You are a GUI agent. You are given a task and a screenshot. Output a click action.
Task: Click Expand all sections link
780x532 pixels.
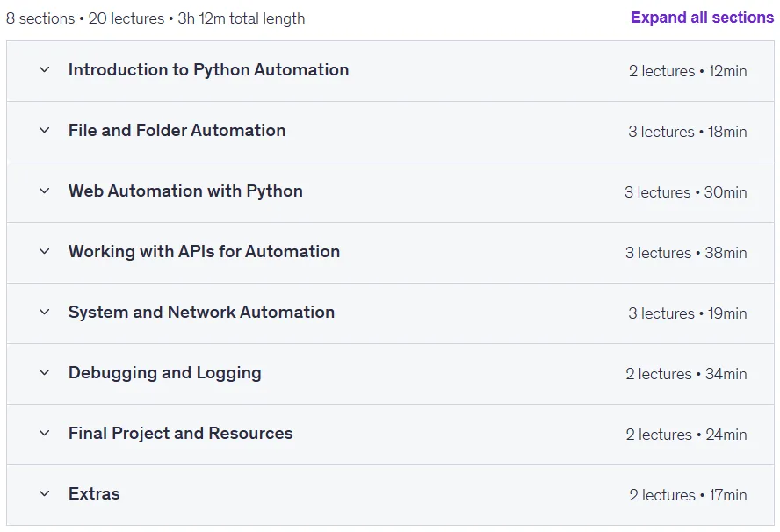pos(702,18)
